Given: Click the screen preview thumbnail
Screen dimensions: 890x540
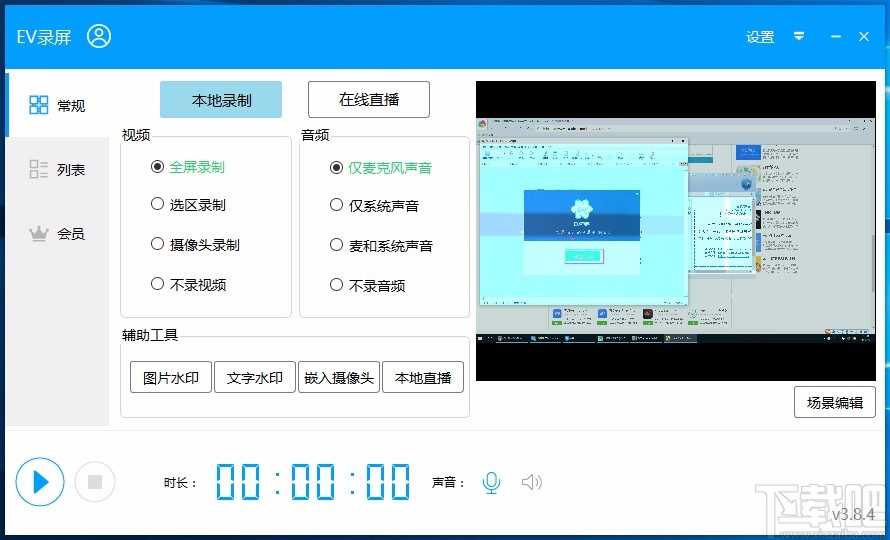Looking at the screenshot, I should (676, 230).
